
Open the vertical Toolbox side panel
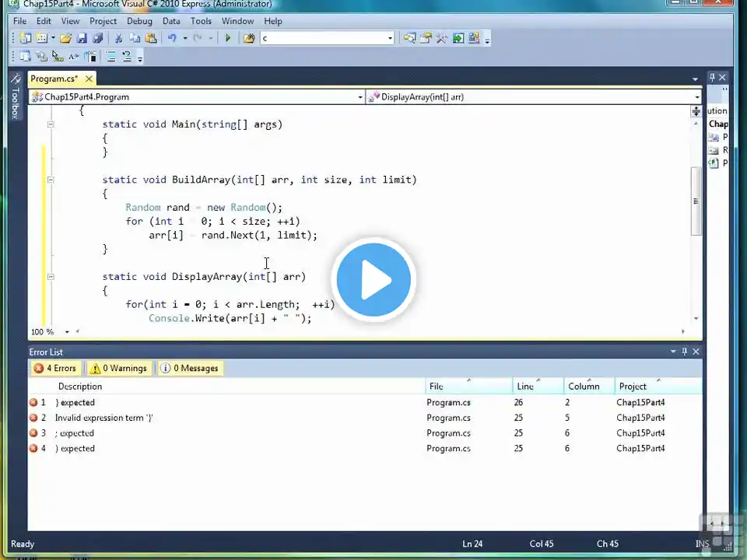click(16, 98)
